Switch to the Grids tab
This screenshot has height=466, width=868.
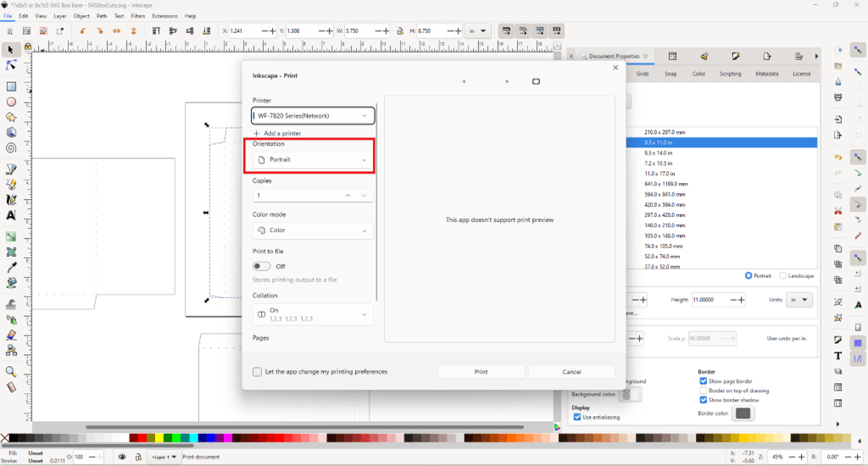(644, 74)
